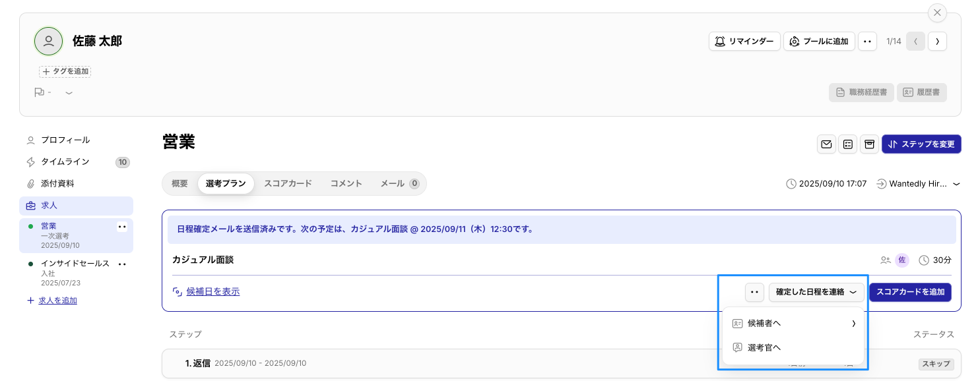980x381 pixels.
Task: Click the checklist icon next to envelope
Action: pos(848,144)
